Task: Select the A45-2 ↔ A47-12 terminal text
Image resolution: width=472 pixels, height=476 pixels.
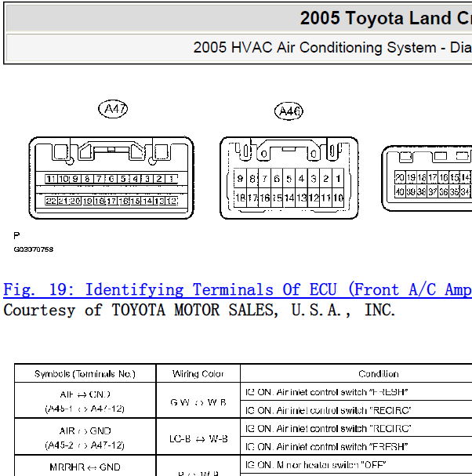Action: [85, 445]
